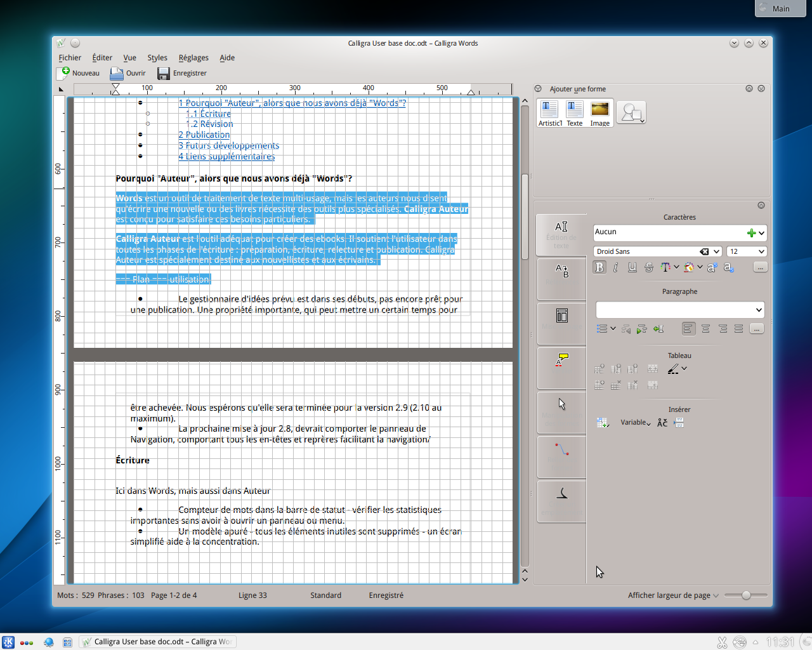This screenshot has height=650, width=812.
Task: Open the Aide menu
Action: [x=227, y=58]
